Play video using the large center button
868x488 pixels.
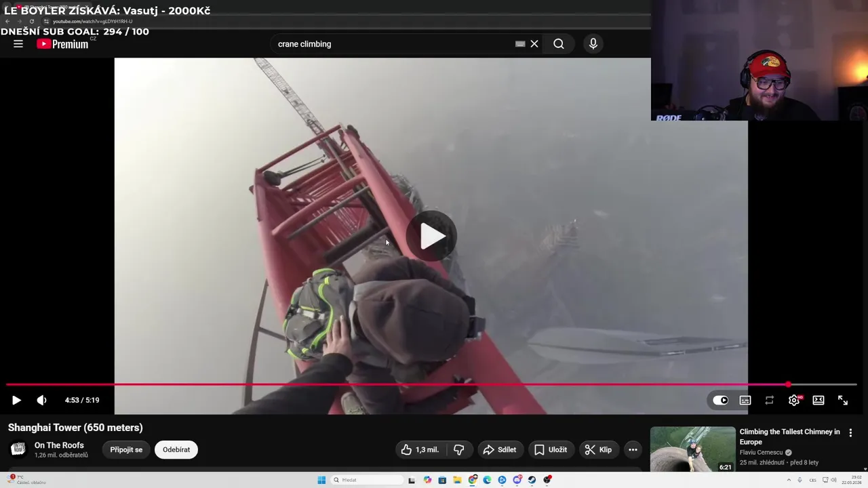click(x=433, y=237)
